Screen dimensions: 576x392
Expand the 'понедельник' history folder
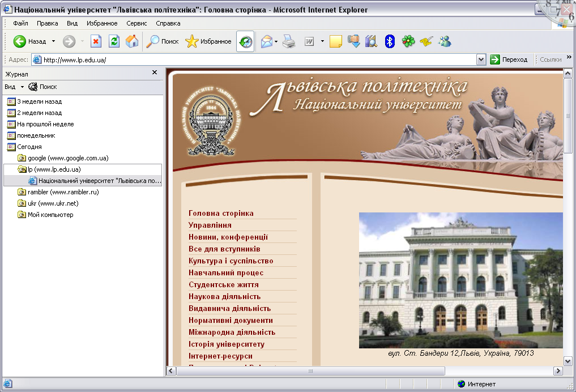click(31, 135)
